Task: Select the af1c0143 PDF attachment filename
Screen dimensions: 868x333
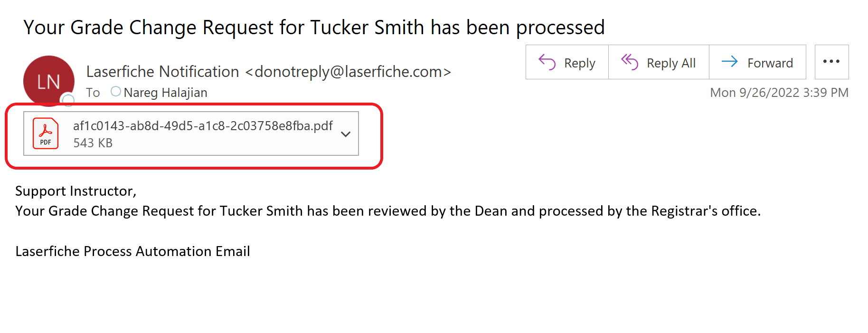Action: pyautogui.click(x=203, y=126)
